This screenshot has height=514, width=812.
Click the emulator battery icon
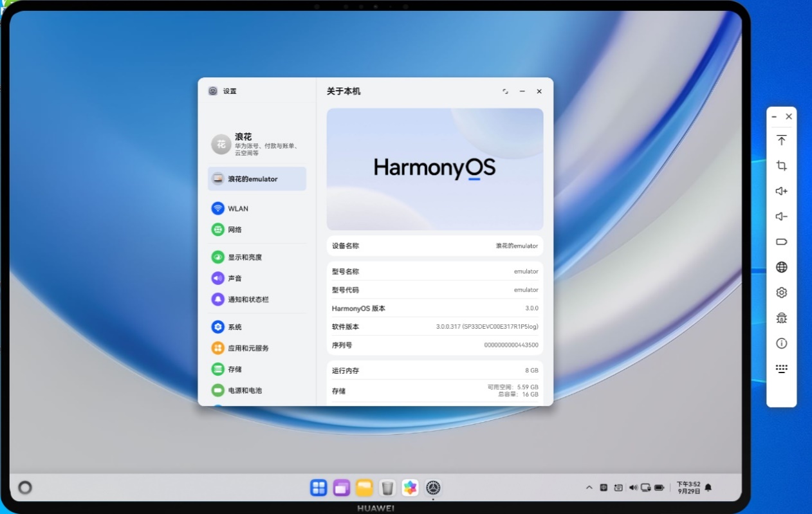(x=781, y=242)
